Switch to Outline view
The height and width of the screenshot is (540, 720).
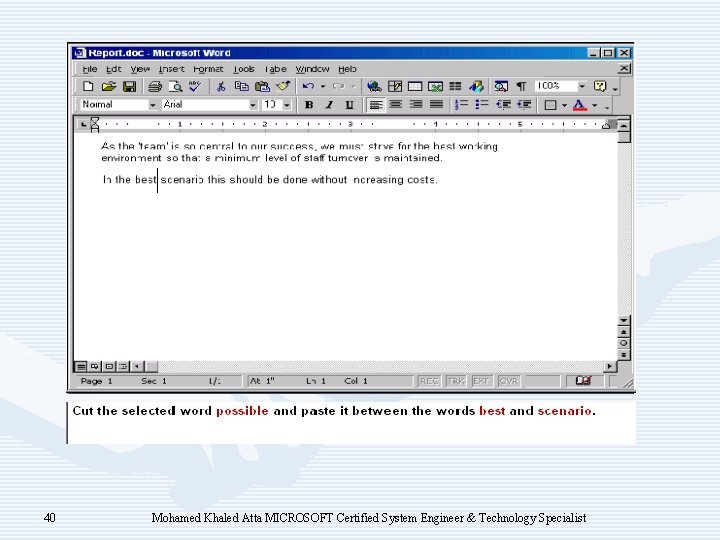[x=123, y=366]
